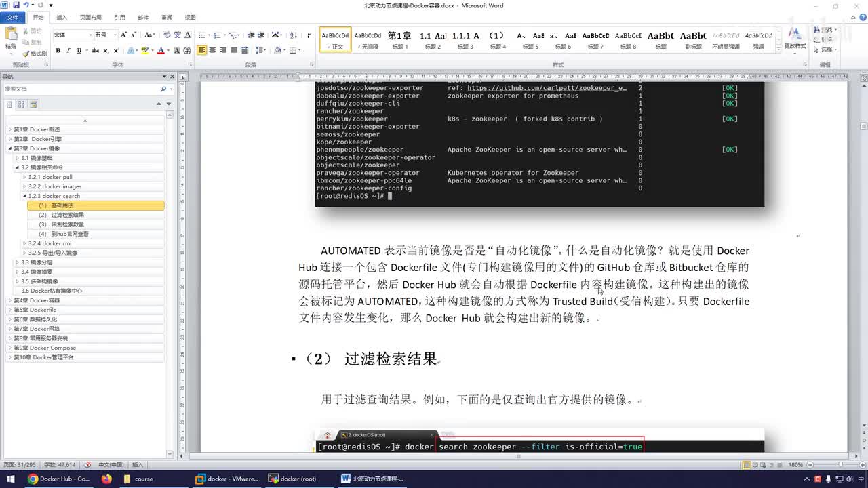Expand the styles gallery more arrow
This screenshot has height=488, width=868.
(x=778, y=47)
